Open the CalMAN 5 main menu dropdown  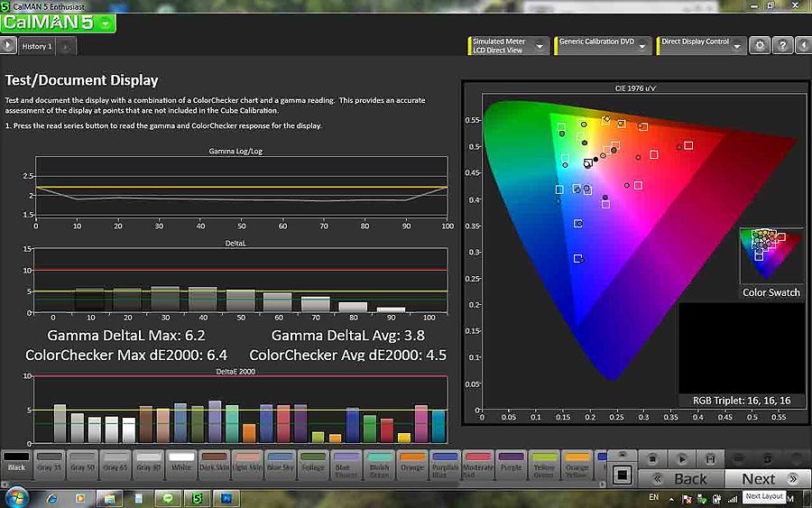click(106, 23)
